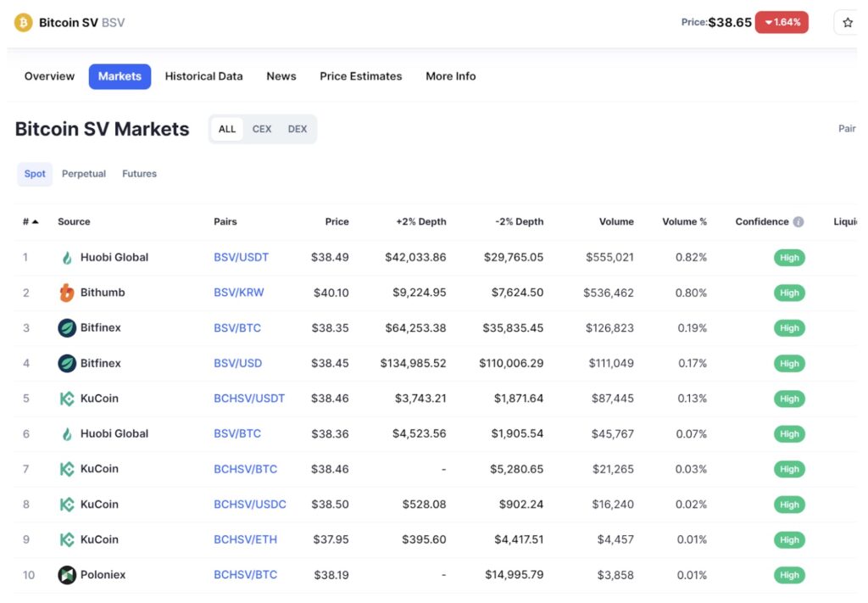This screenshot has width=868, height=603.
Task: Open BSV/BTC pair on Huobi Global
Action: coord(237,433)
